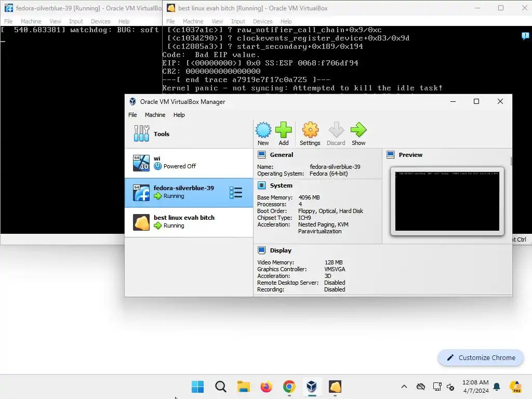Screen dimensions: 532x399
Task: Click the General section monitor icon
Action: point(262,155)
